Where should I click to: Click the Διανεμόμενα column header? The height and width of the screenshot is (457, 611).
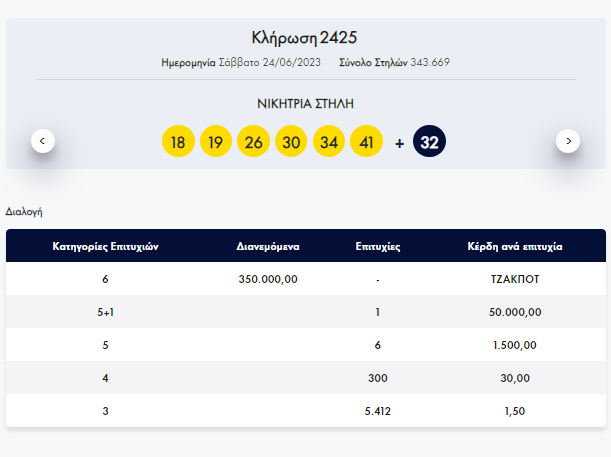268,247
